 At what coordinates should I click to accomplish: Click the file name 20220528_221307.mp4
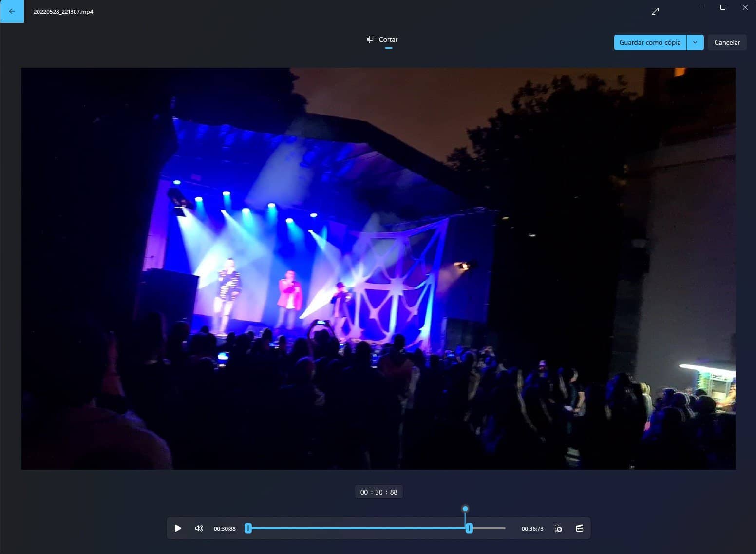[63, 12]
